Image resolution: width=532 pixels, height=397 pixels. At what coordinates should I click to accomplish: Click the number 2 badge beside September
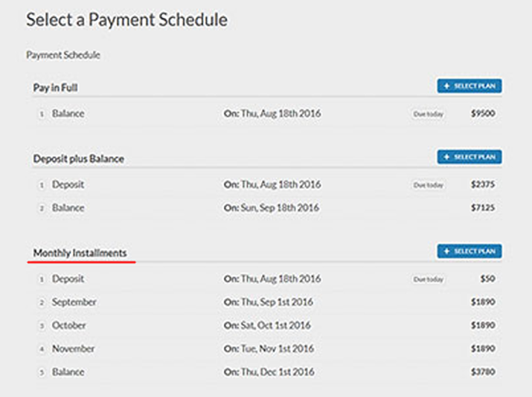pyautogui.click(x=42, y=303)
